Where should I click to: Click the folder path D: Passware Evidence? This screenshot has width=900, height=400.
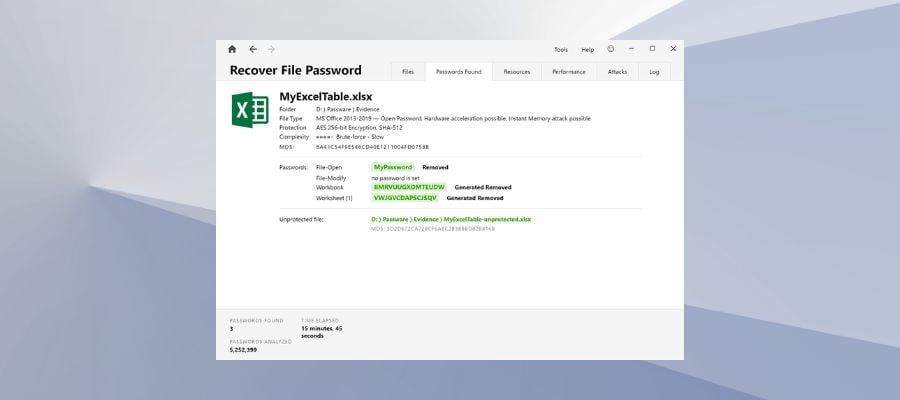(347, 109)
